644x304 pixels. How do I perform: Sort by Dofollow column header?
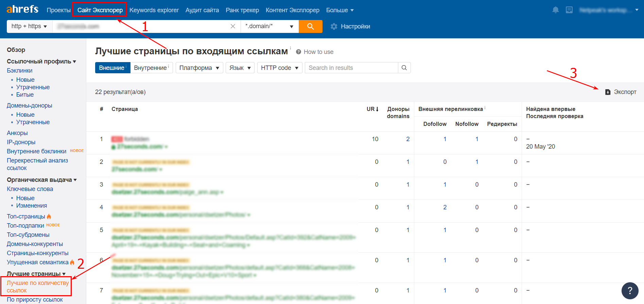[435, 124]
